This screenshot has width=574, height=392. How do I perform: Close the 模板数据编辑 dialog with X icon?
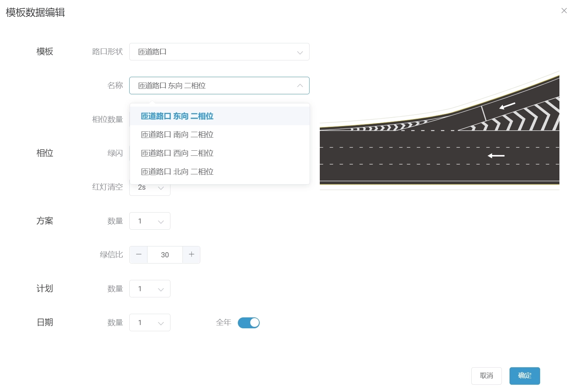564,11
